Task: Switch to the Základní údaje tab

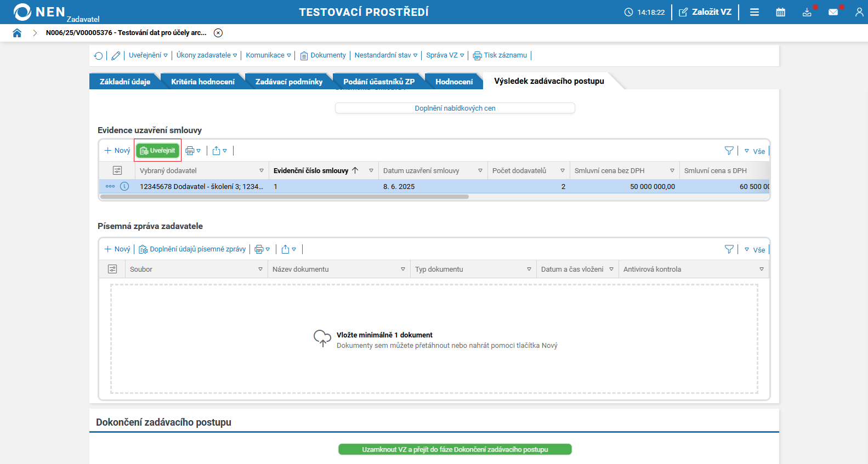Action: [x=124, y=82]
